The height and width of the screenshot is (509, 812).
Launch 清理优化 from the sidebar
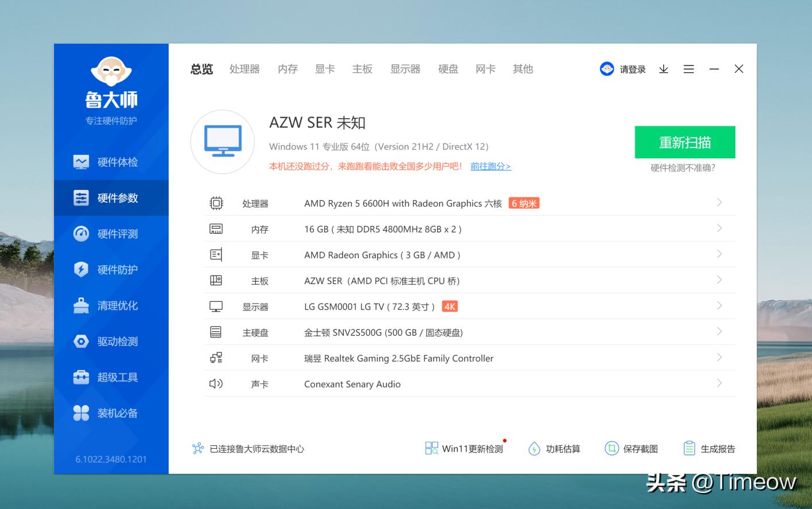pyautogui.click(x=117, y=305)
